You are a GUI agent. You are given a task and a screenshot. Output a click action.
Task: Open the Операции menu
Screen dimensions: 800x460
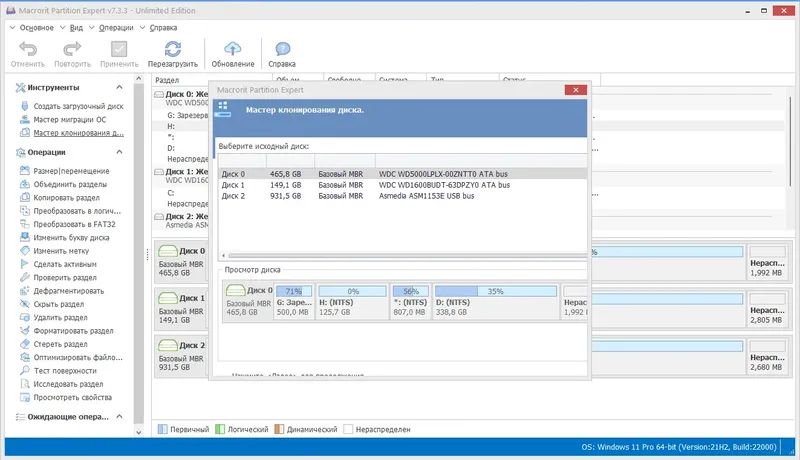[116, 28]
